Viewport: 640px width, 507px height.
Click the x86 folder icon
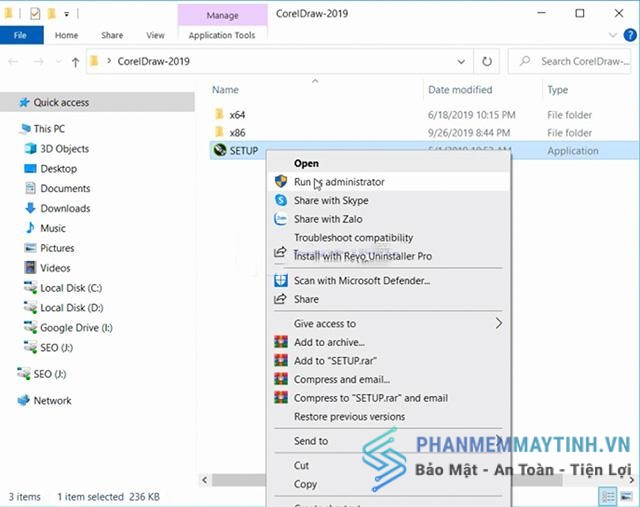(x=220, y=132)
